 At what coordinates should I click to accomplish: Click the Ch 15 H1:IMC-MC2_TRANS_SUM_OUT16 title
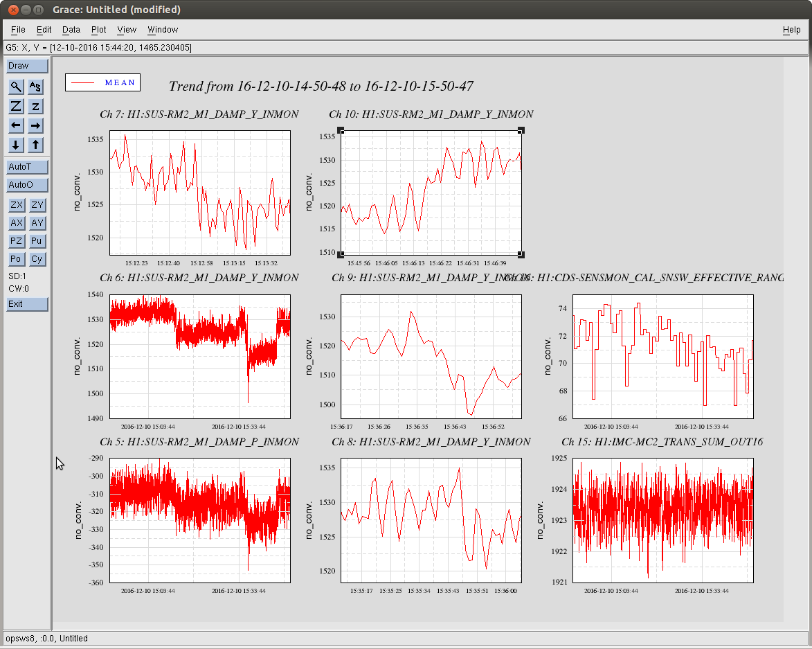pyautogui.click(x=662, y=442)
